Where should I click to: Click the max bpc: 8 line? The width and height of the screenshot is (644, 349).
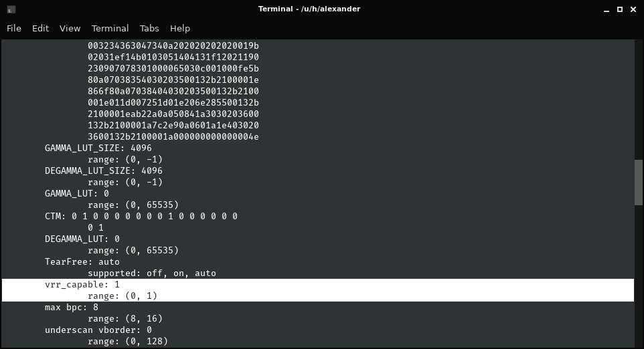click(x=72, y=308)
